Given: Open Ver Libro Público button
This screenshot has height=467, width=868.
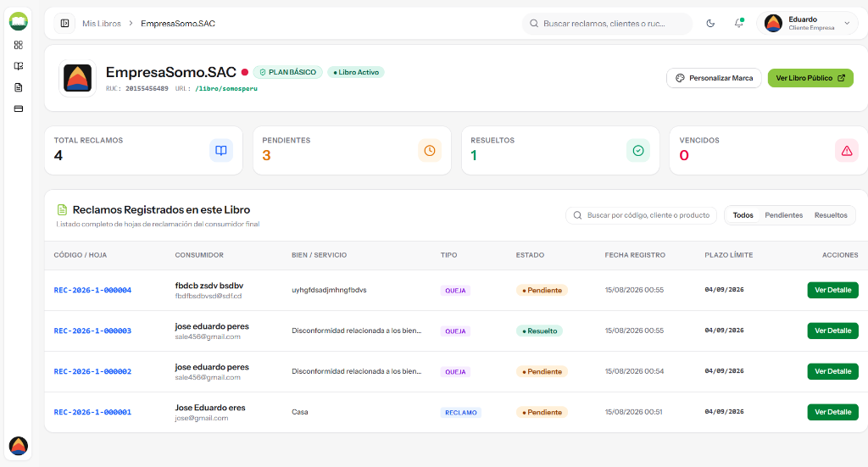Looking at the screenshot, I should (x=810, y=78).
